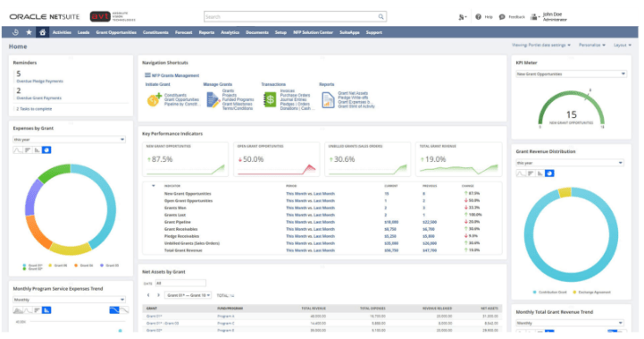Open the Grant Opportunities menu
Image resolution: width=644 pixels, height=339 pixels.
116,32
